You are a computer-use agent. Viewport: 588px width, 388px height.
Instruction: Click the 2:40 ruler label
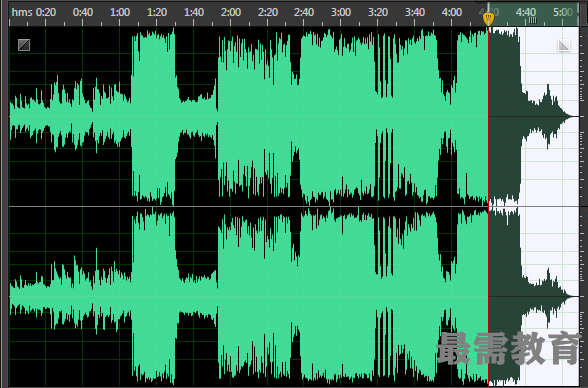coord(304,12)
